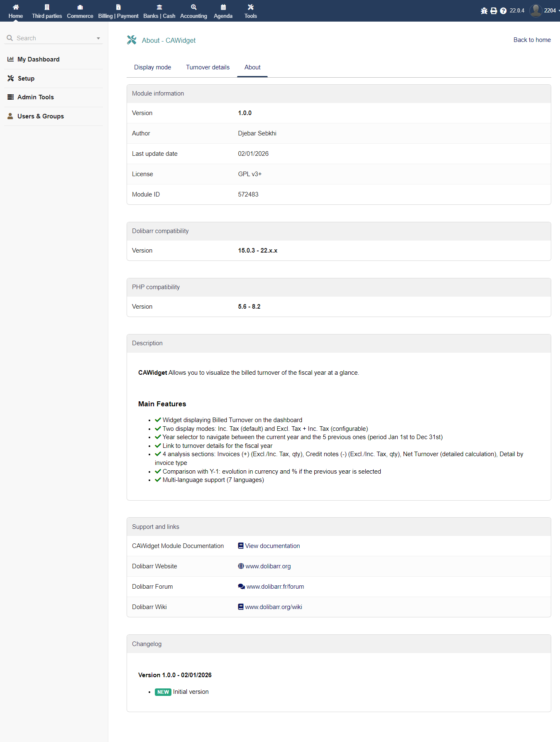This screenshot has height=742, width=560.
Task: Click the Accounting magnifier icon
Action: coord(193,7)
